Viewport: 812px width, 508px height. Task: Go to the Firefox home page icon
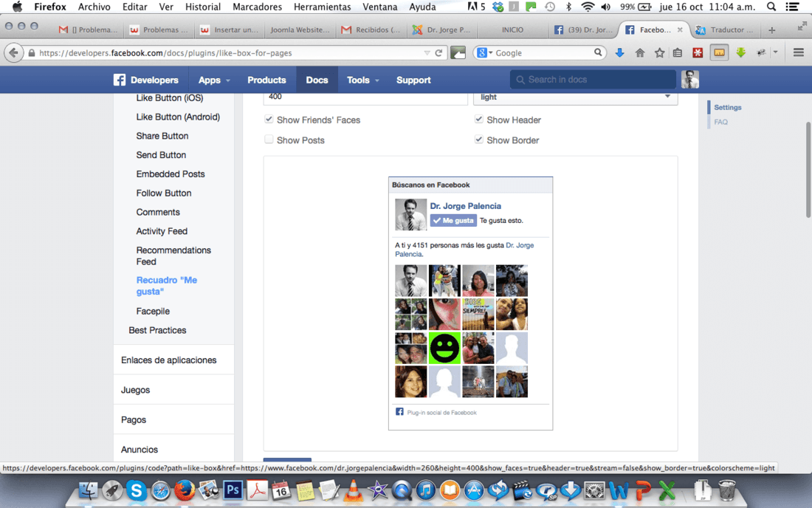(640, 53)
